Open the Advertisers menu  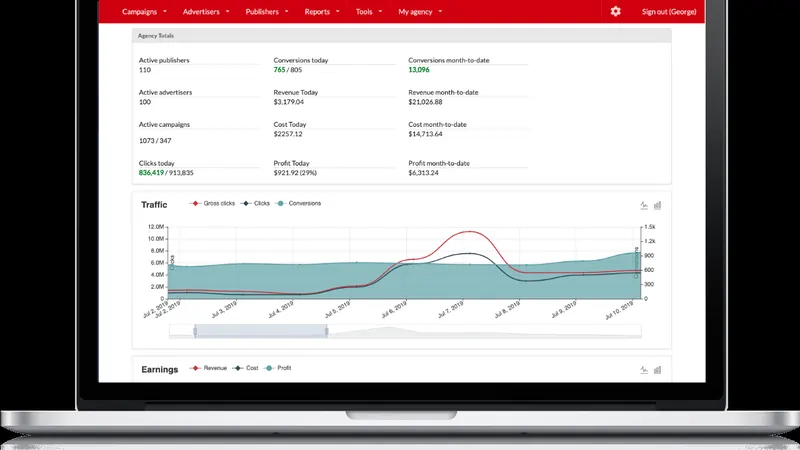coord(201,12)
